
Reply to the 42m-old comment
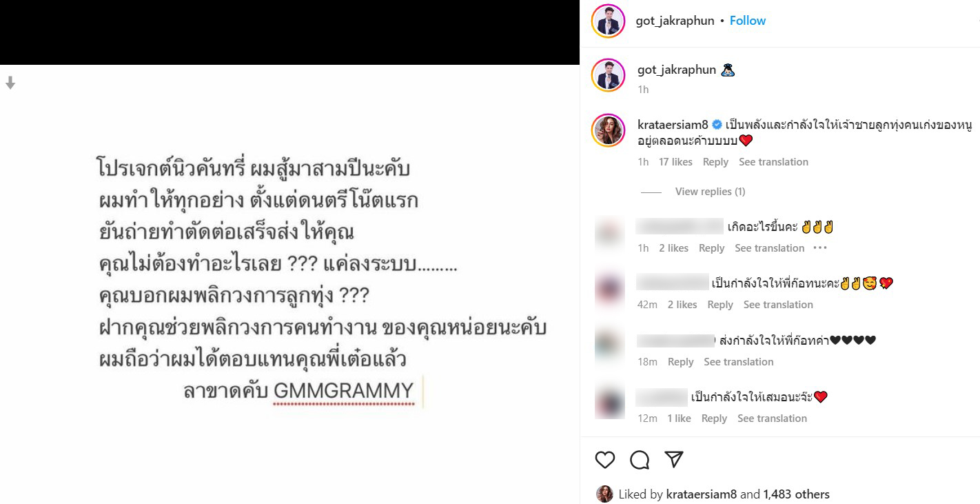pyautogui.click(x=720, y=305)
